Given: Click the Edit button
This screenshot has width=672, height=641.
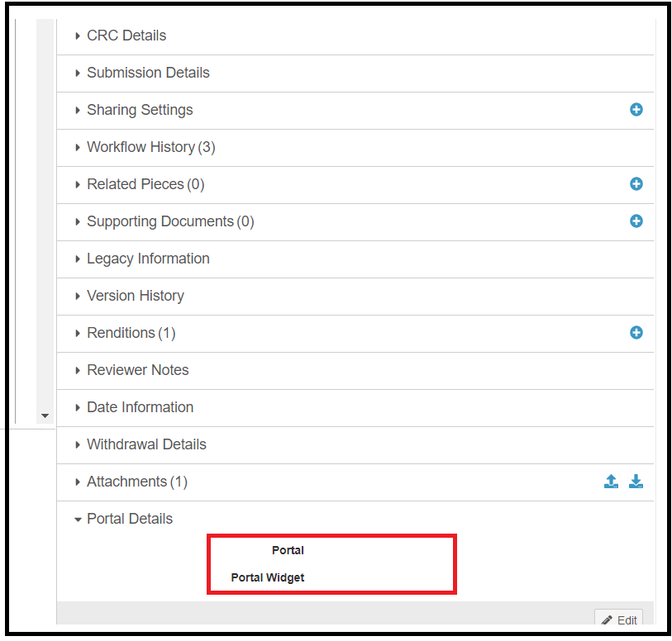Looking at the screenshot, I should click(619, 620).
